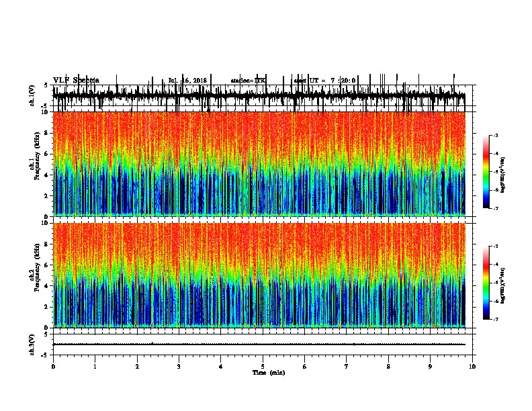The image size is (532, 411).
Task: Click the time axis tick label '9'
Action: point(430,367)
